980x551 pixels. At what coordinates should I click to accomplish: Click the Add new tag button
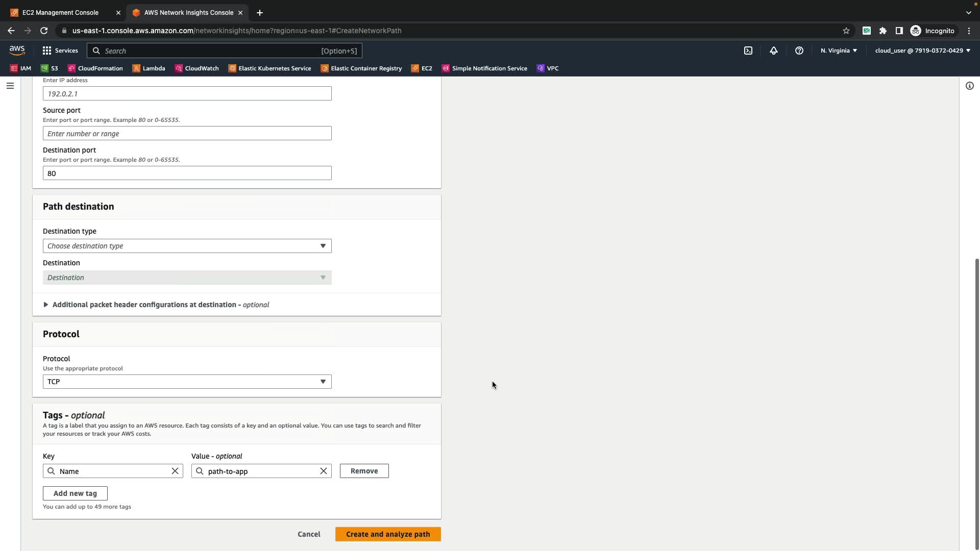point(75,493)
